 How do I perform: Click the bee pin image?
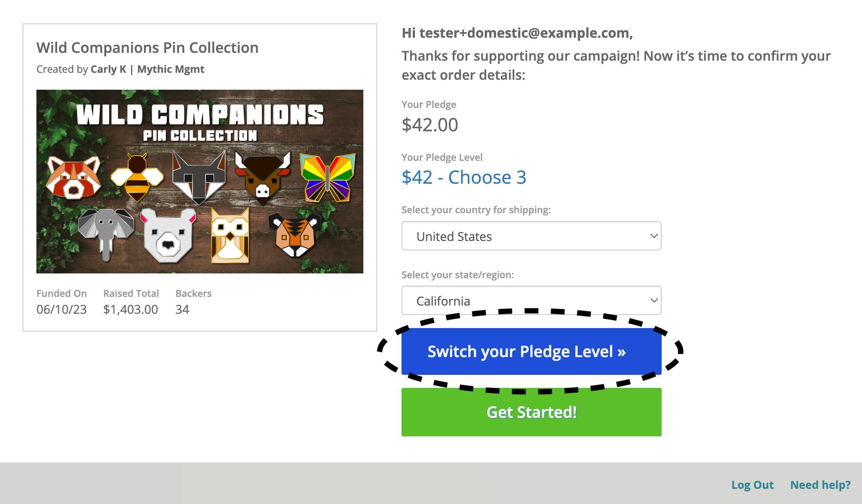tap(137, 178)
